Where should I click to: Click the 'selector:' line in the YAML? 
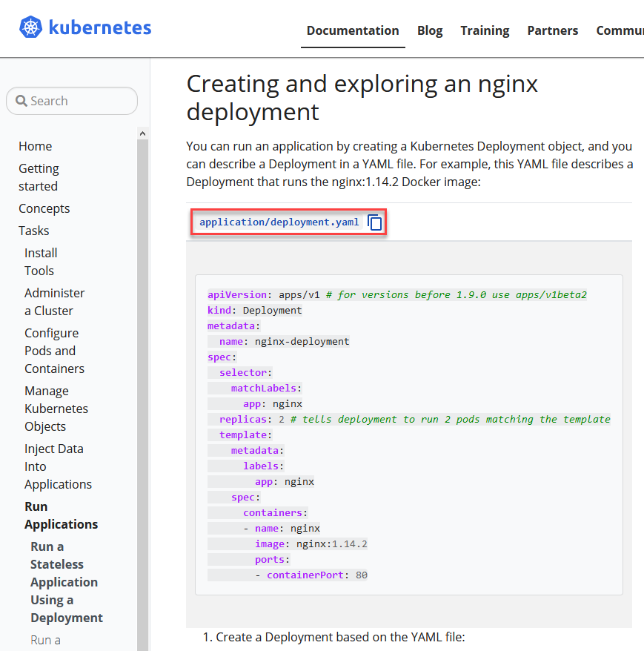point(245,372)
